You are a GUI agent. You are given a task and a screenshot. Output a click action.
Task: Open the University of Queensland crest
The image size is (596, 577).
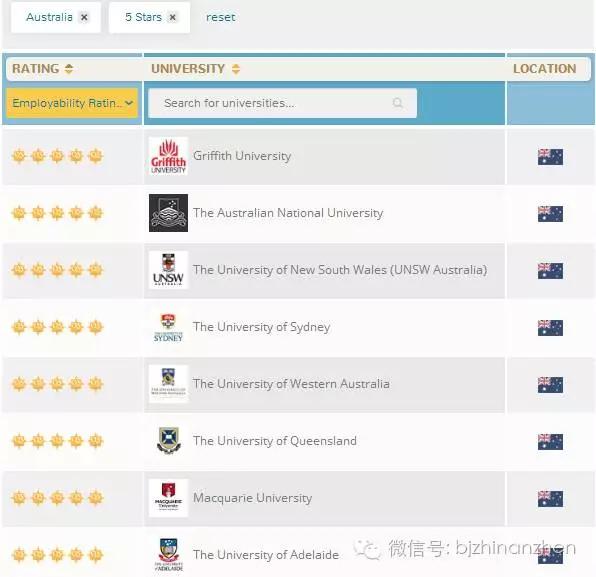[169, 441]
